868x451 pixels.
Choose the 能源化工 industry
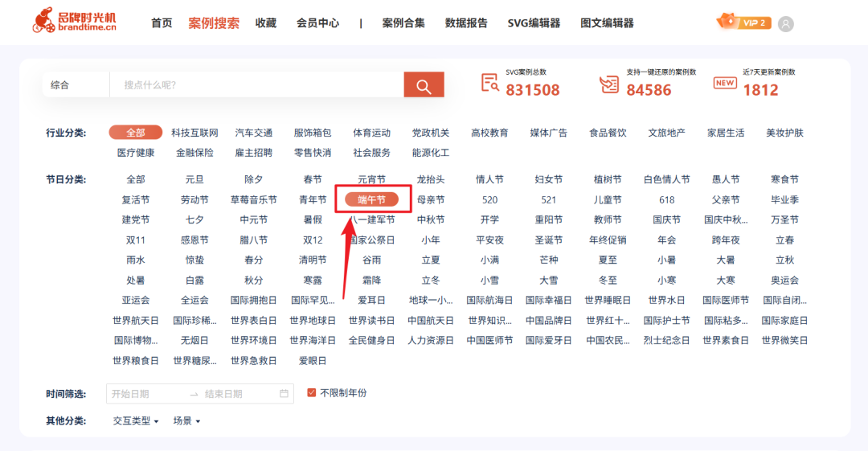(x=431, y=153)
